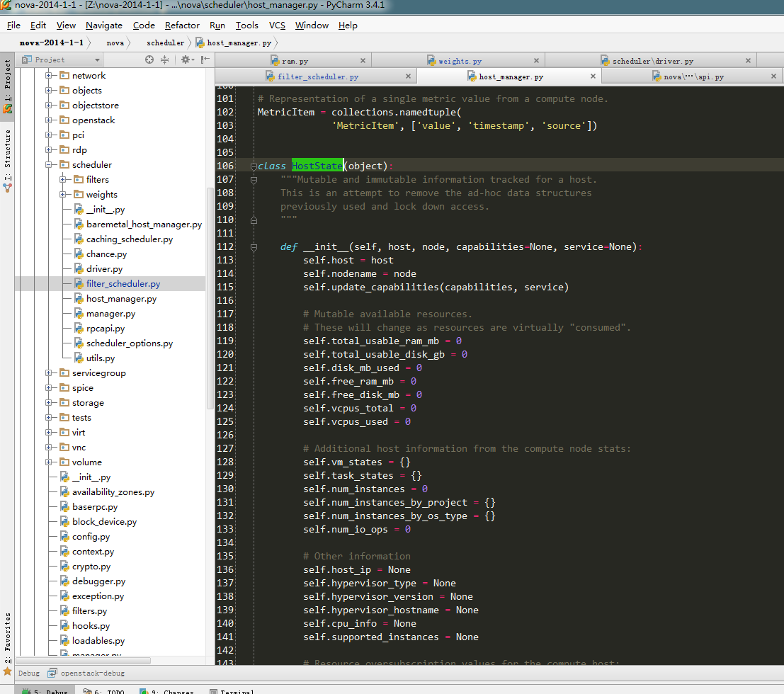Expand the network folder

tap(48, 76)
